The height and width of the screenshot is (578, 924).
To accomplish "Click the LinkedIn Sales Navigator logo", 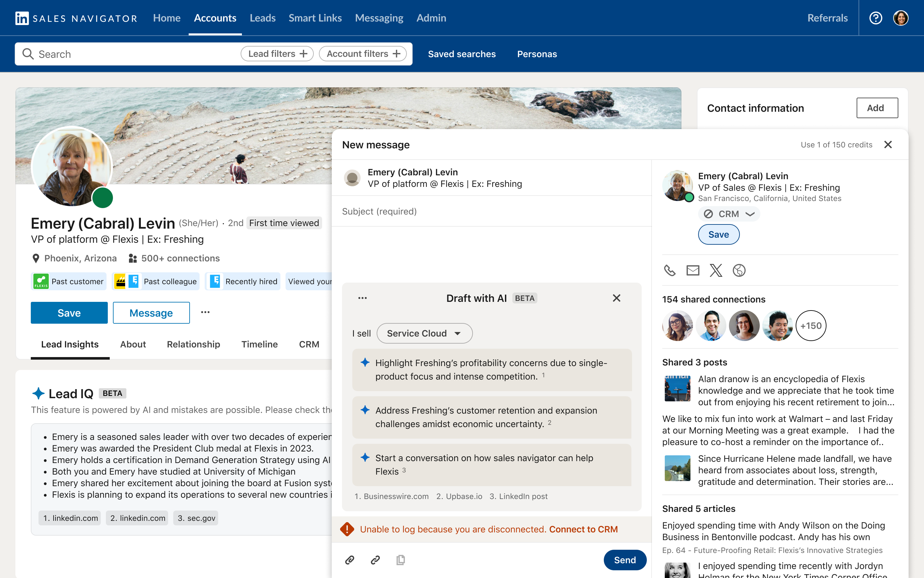I will pyautogui.click(x=76, y=18).
